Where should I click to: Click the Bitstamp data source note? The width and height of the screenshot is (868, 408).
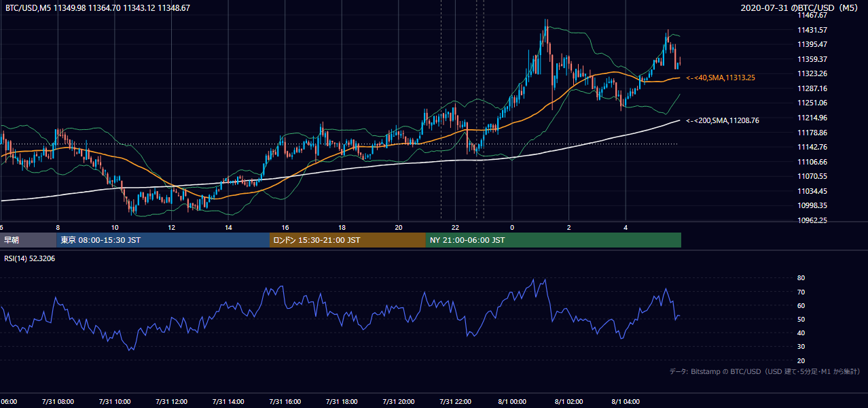(x=765, y=371)
